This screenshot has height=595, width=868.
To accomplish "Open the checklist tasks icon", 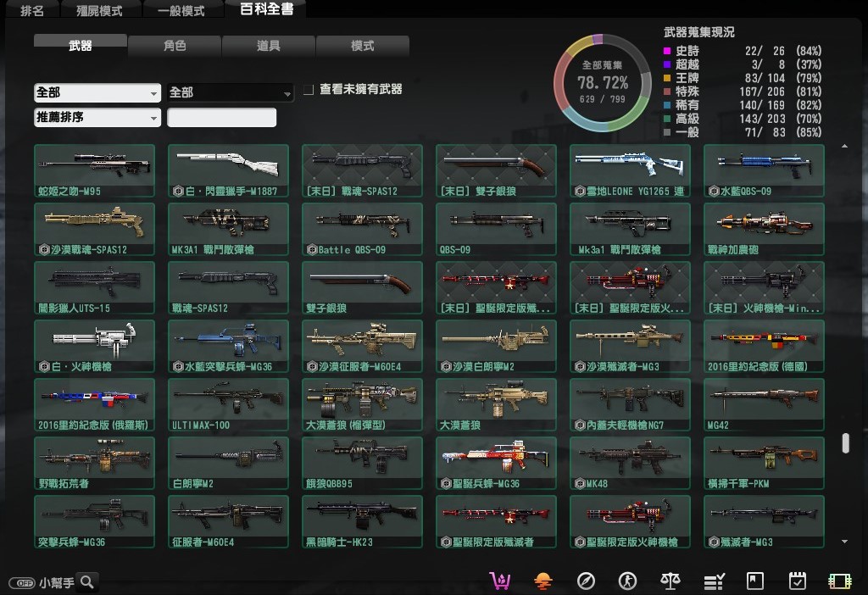I will tap(714, 581).
